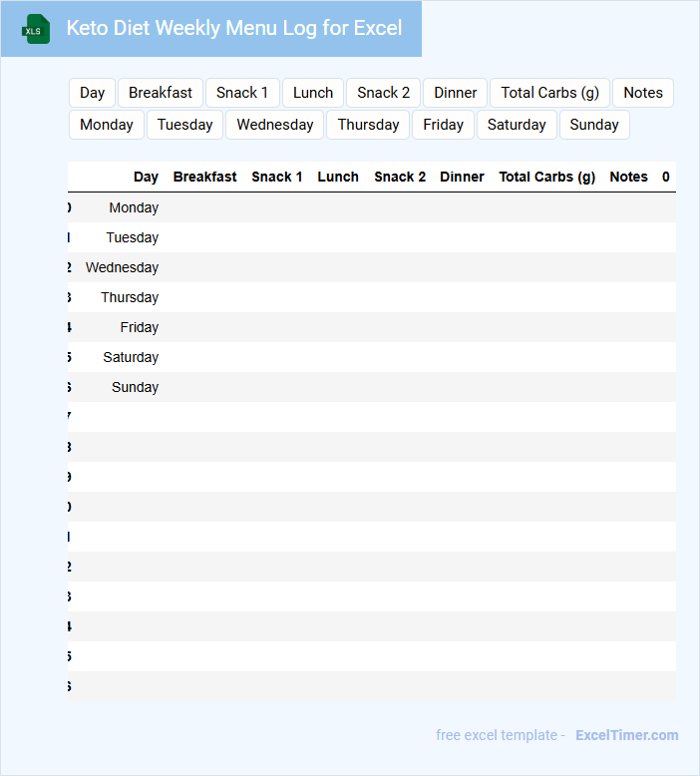This screenshot has height=776, width=700.
Task: Open the ExcelTimer.com link
Action: point(626,735)
